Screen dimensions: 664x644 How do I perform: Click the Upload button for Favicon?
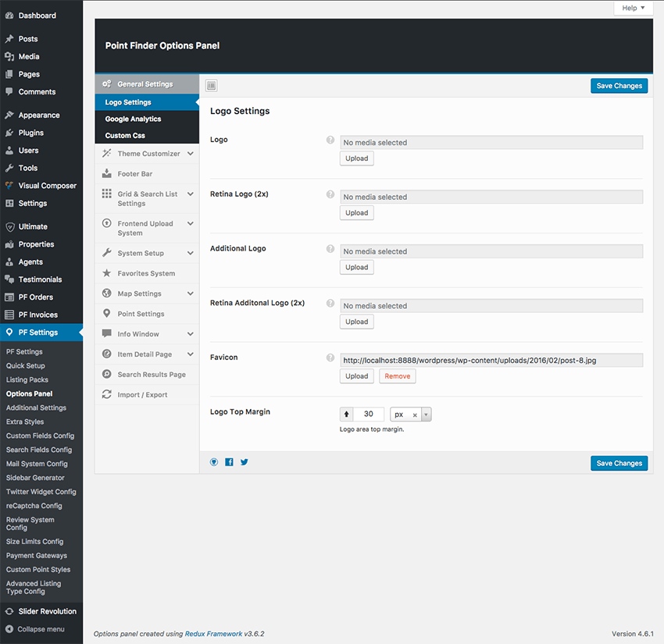point(356,376)
